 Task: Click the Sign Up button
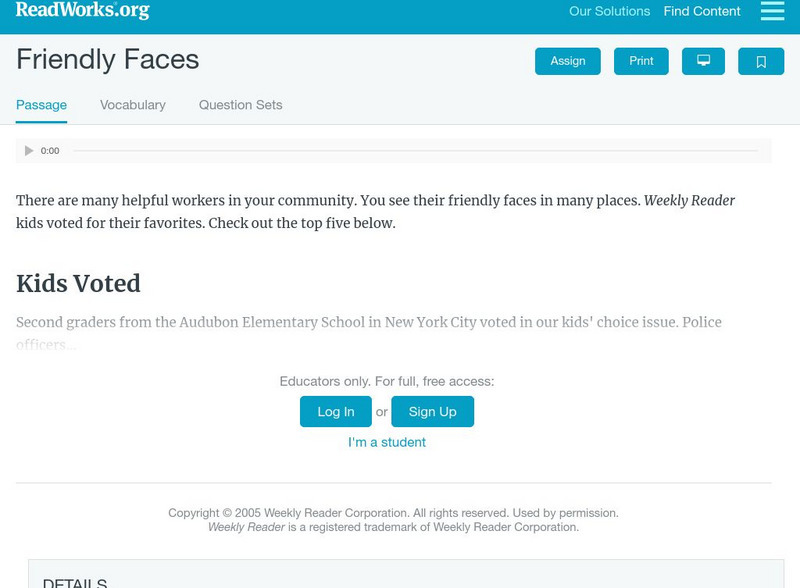click(x=432, y=411)
